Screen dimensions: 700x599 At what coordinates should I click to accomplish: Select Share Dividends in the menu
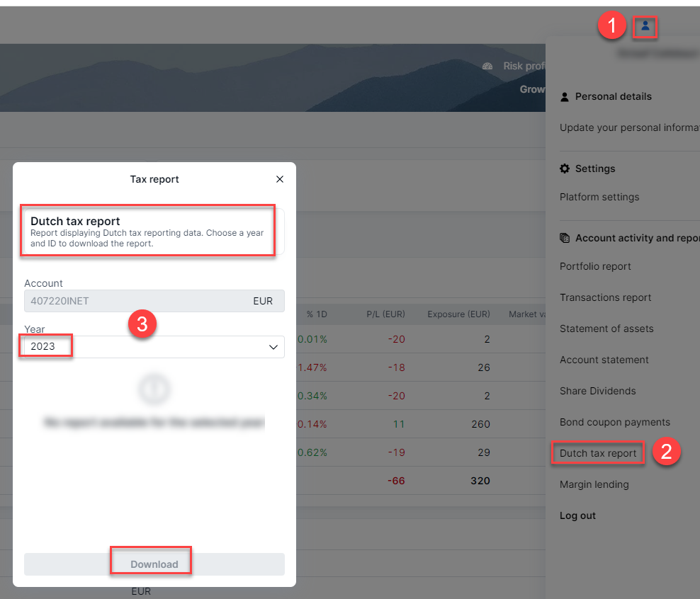tap(597, 391)
